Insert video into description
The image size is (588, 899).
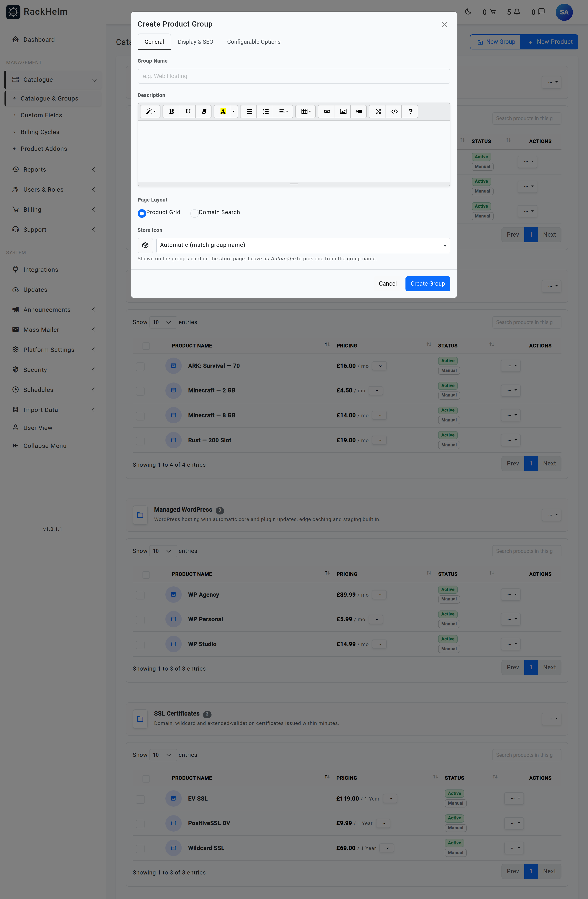click(x=359, y=111)
